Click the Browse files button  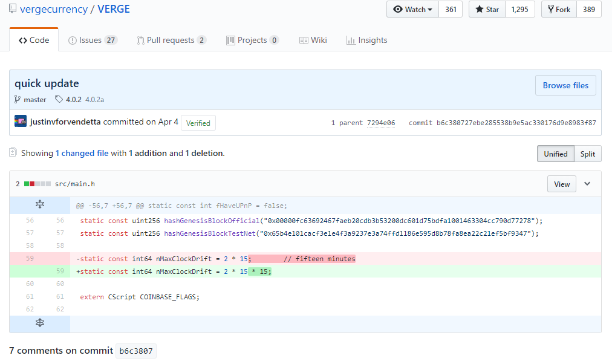click(x=565, y=85)
